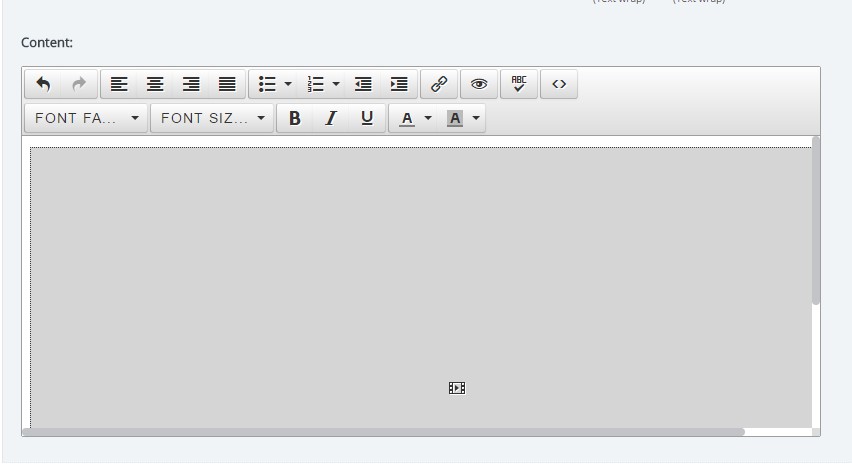The image size is (852, 468).
Task: Open bullet list style dropdown arrow
Action: point(288,84)
